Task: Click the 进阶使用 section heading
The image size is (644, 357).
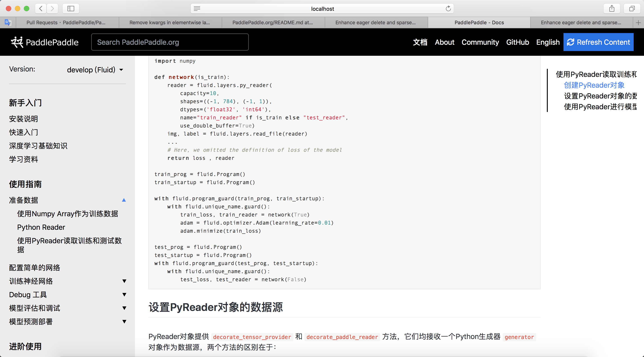Action: (25, 346)
